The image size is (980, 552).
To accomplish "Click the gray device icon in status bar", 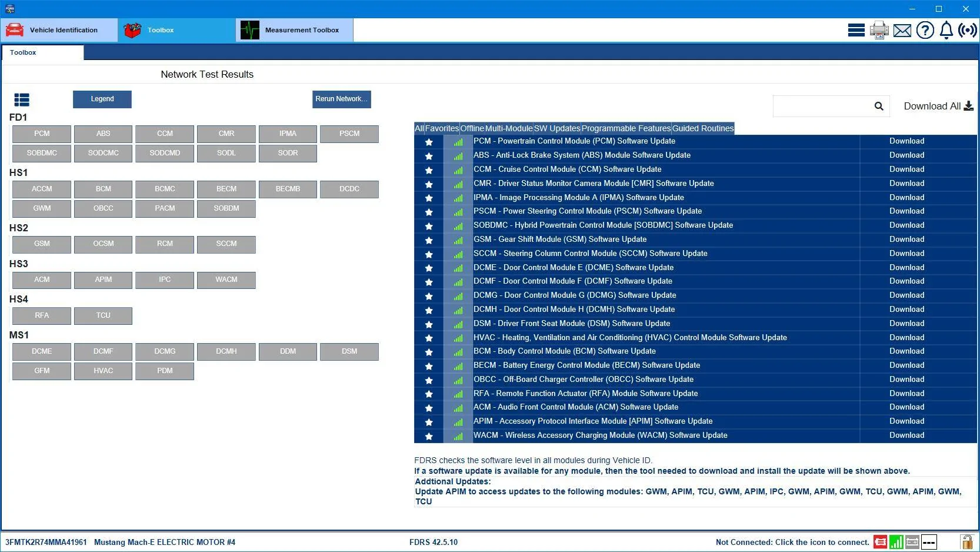I will 912,542.
